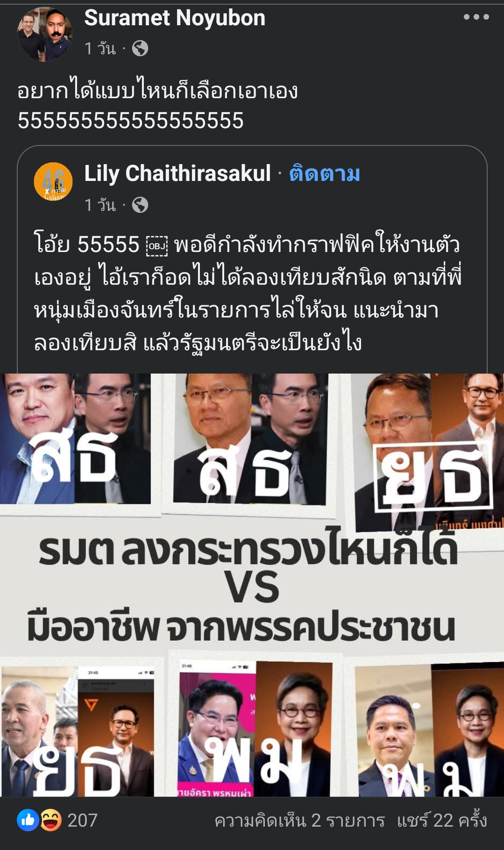View the แชร์ 22 ครั้ง shares list
Image resolution: width=504 pixels, height=850 pixels.
(442, 821)
